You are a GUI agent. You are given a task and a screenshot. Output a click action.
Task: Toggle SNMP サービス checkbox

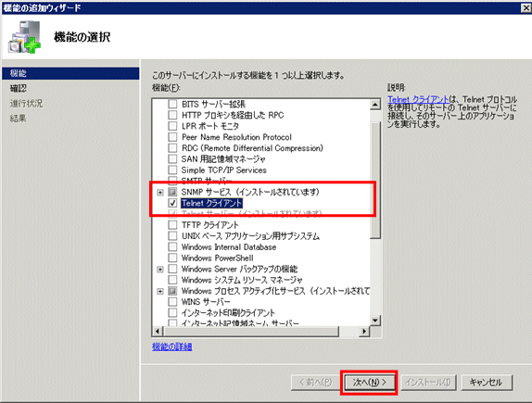point(172,192)
